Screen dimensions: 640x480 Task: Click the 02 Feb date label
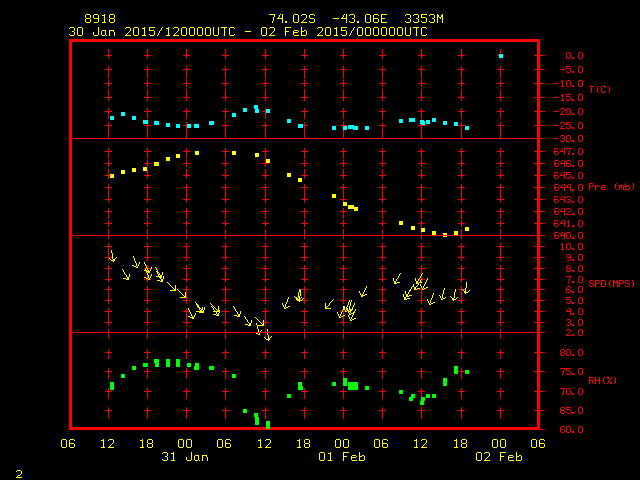tap(498, 457)
